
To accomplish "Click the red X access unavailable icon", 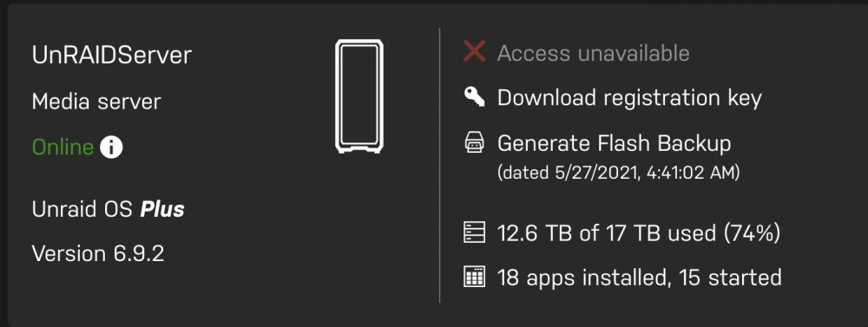I will click(475, 51).
